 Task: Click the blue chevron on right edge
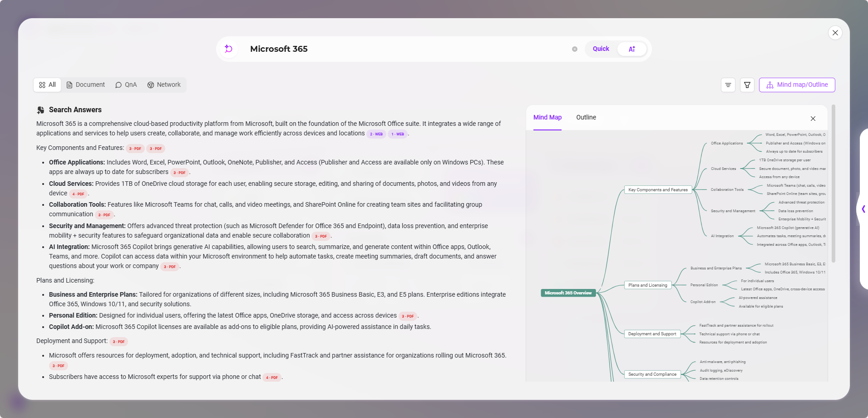tap(863, 209)
